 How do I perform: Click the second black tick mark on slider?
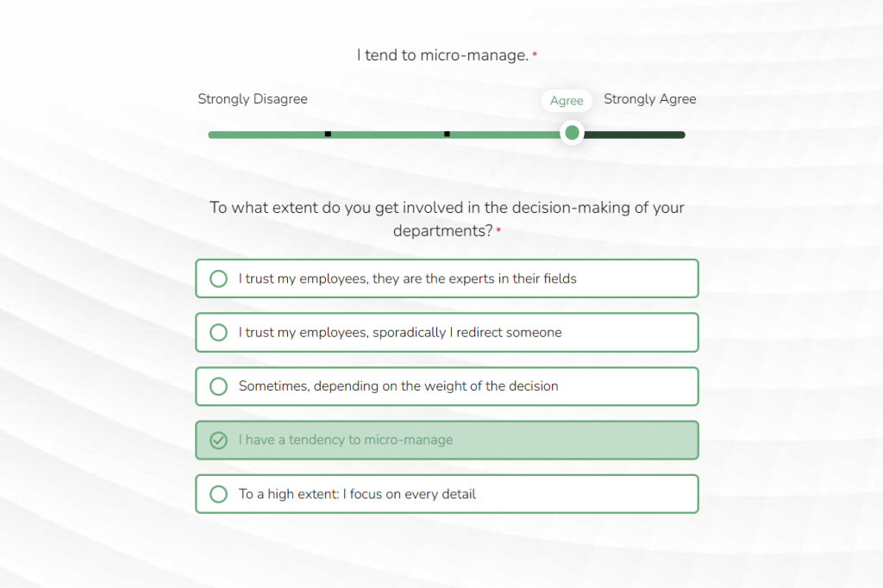(447, 134)
